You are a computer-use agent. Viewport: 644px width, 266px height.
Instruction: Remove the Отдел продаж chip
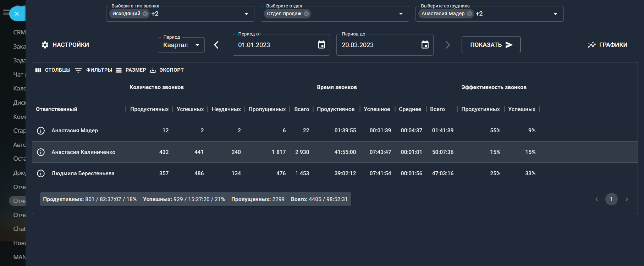click(x=306, y=14)
